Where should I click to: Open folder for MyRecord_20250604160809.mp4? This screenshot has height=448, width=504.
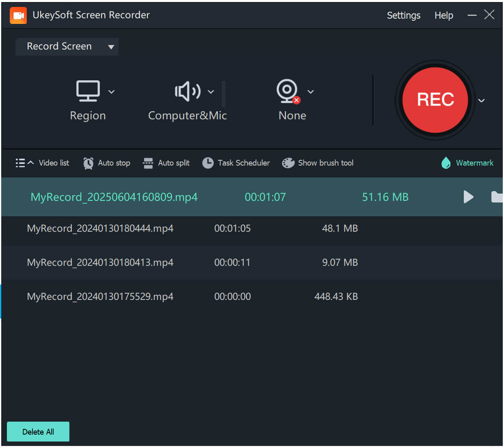[x=497, y=197]
